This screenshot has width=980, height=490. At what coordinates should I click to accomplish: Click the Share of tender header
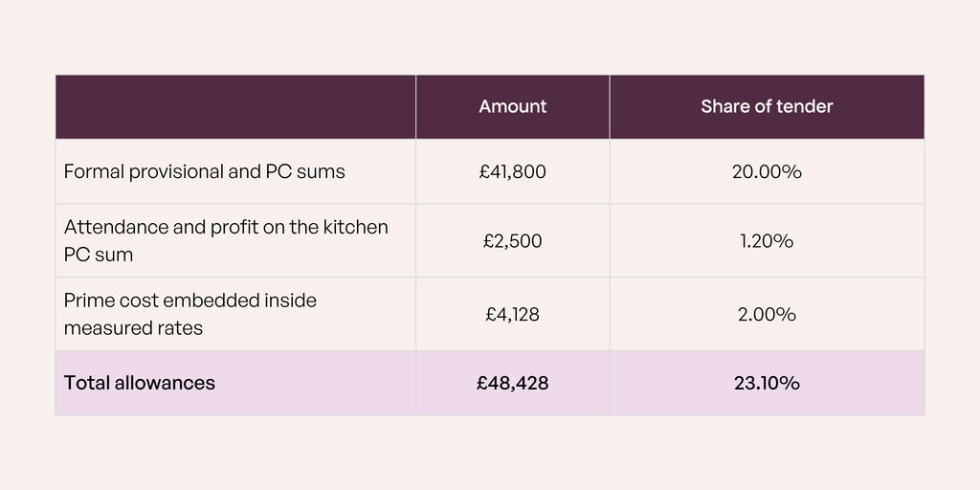(767, 107)
